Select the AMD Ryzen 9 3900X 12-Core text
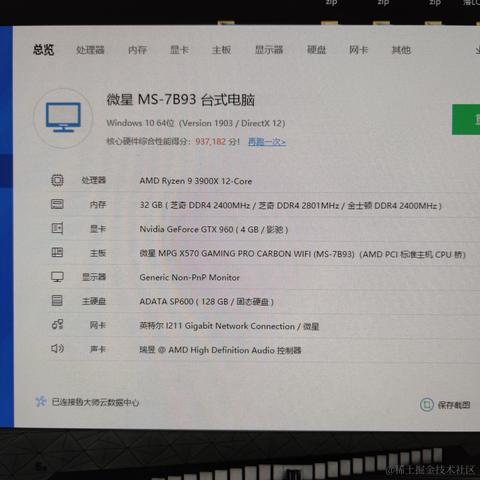Screen dimensions: 480x480 tap(196, 181)
